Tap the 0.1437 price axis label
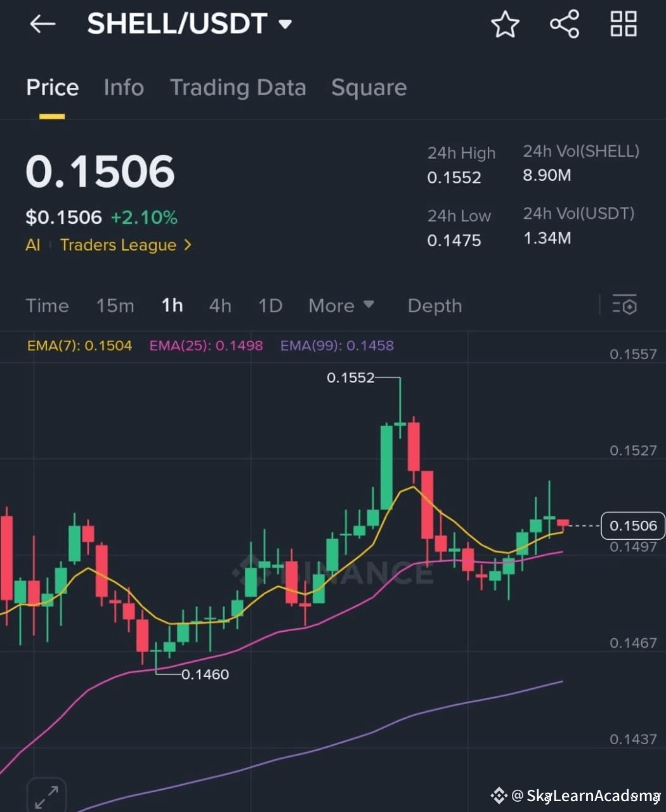The height and width of the screenshot is (812, 666). coord(633,739)
